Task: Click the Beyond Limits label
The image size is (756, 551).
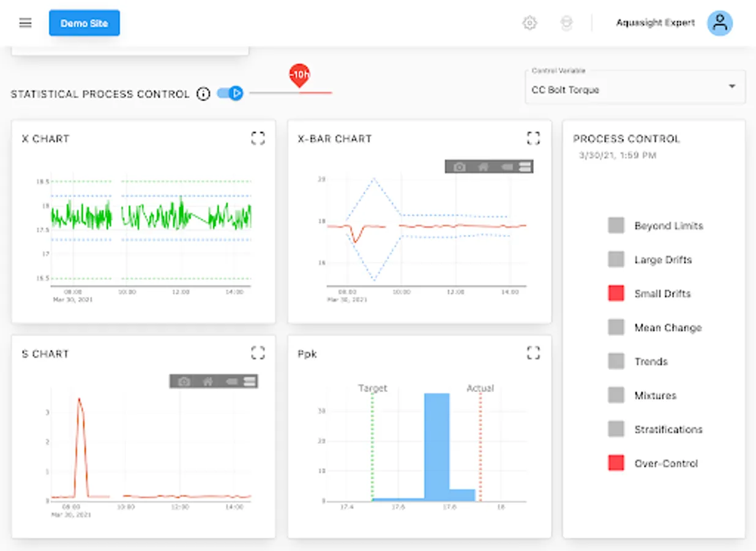Action: tap(668, 226)
